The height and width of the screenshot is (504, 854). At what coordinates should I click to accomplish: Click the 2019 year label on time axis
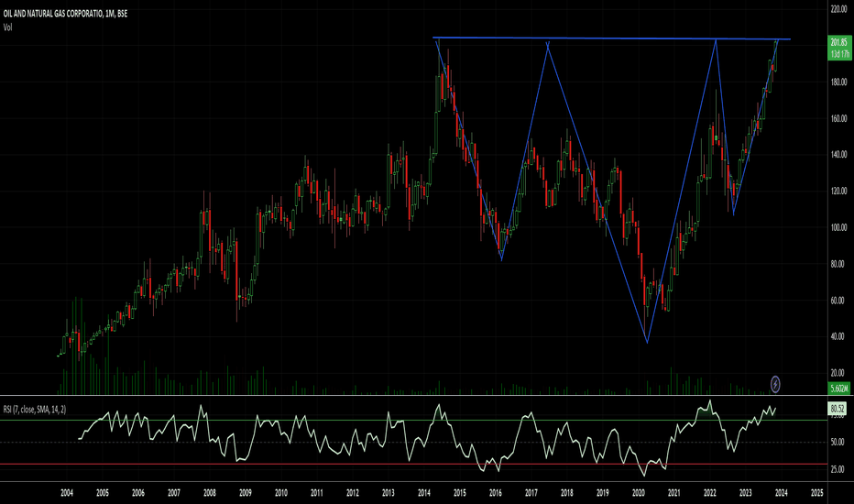tap(602, 493)
